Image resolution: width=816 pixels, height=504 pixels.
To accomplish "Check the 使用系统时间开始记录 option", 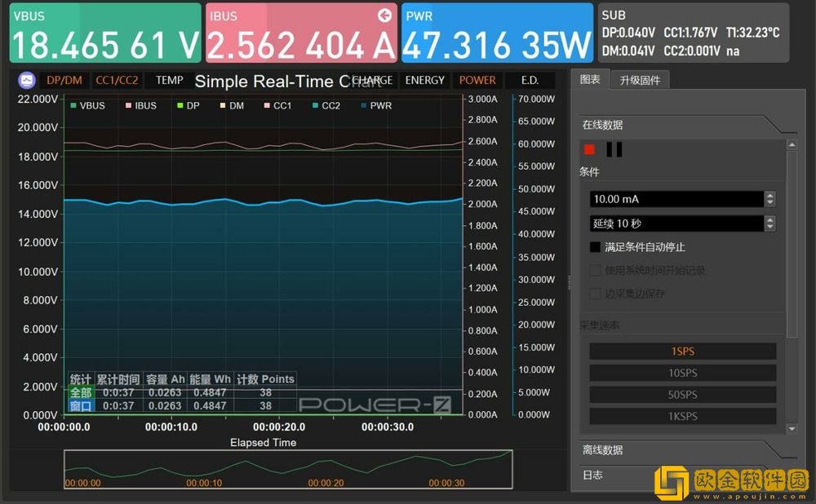I will pyautogui.click(x=595, y=272).
